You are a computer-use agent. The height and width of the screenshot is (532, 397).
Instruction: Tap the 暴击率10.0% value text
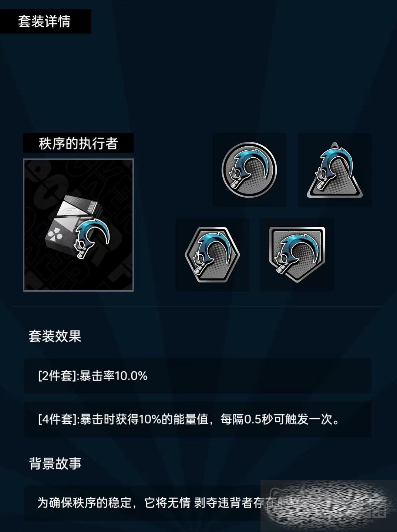click(114, 376)
